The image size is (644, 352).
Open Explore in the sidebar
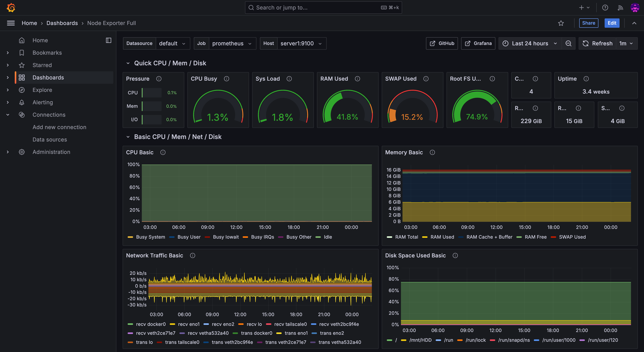(x=42, y=90)
